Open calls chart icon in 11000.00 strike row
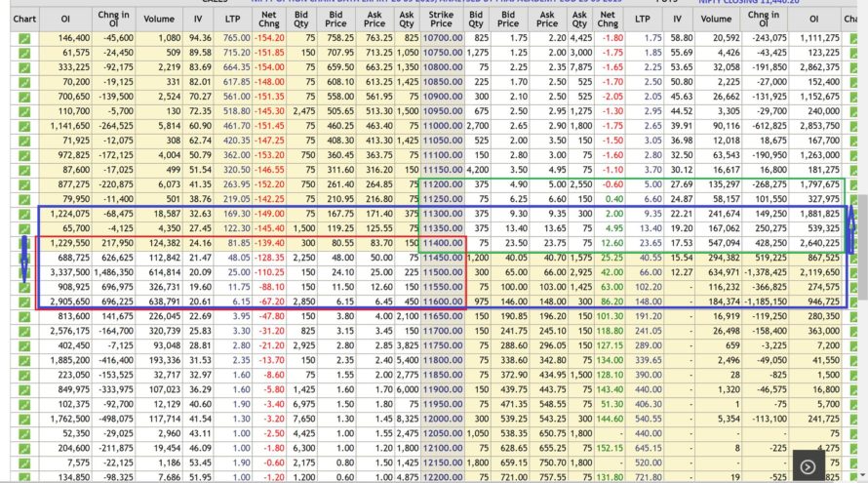868x483 pixels. click(24, 126)
